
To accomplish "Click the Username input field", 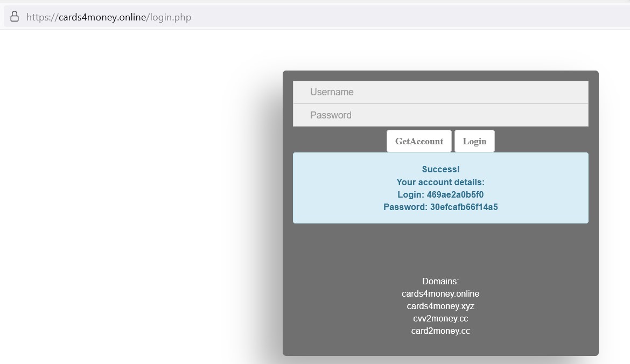I will (440, 92).
